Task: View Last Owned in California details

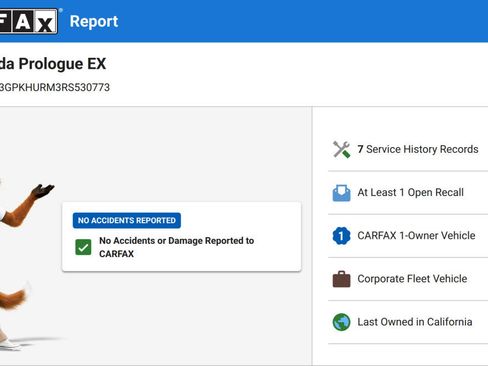Action: coord(408,322)
